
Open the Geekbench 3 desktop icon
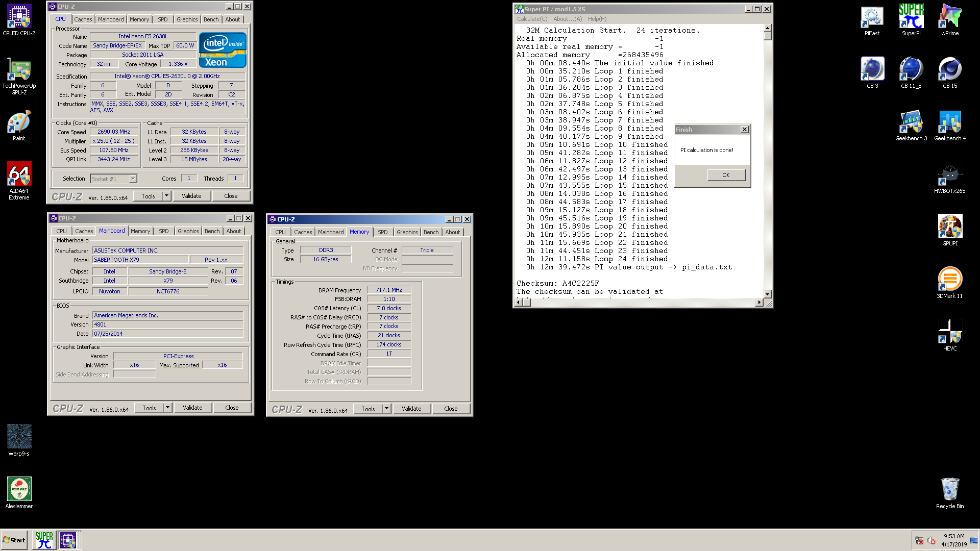[911, 126]
